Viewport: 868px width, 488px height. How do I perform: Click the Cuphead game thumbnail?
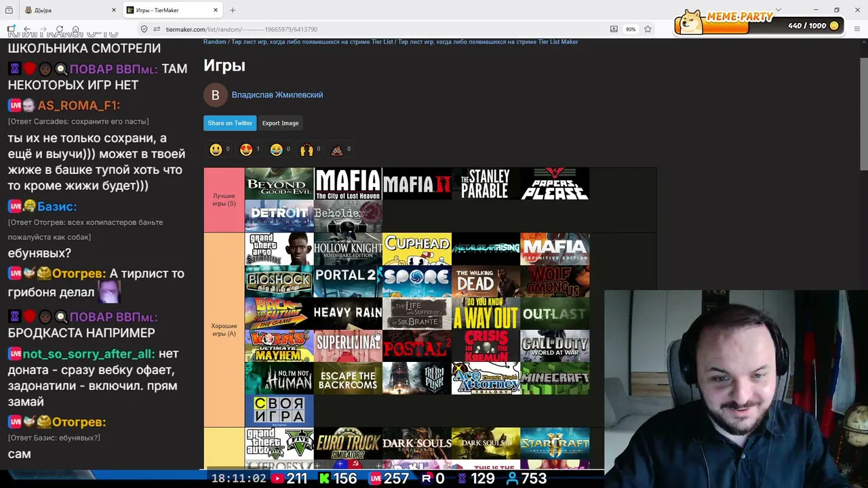pyautogui.click(x=417, y=249)
